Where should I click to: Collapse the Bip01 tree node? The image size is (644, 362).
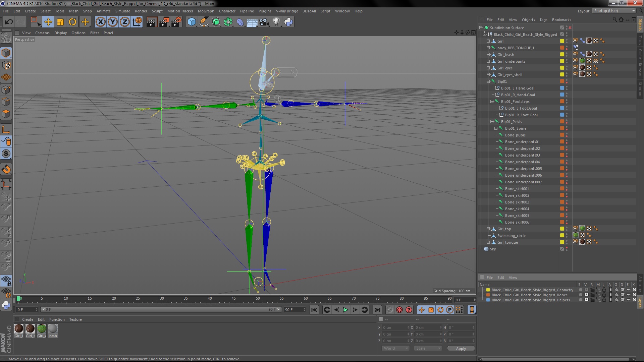pyautogui.click(x=488, y=81)
